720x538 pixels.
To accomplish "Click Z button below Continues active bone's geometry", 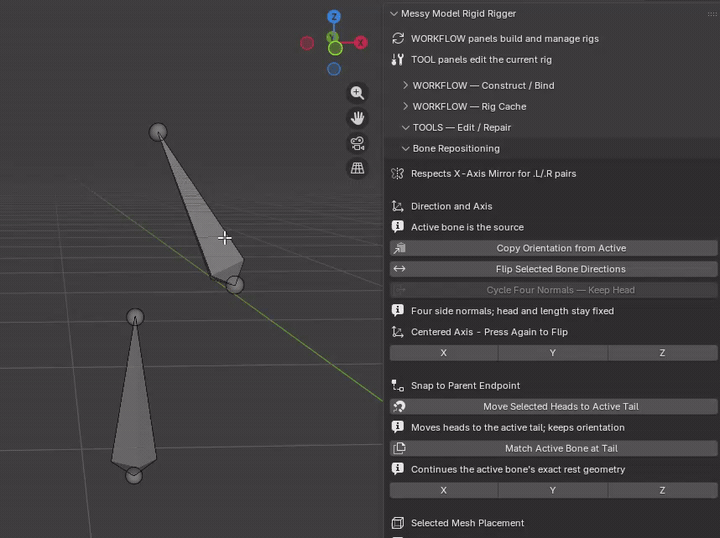I will pyautogui.click(x=663, y=490).
